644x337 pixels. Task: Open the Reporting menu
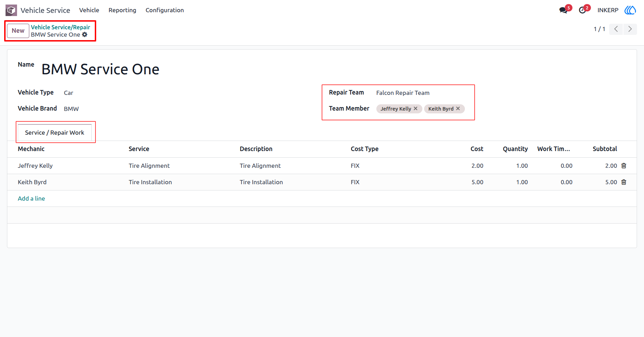[122, 10]
